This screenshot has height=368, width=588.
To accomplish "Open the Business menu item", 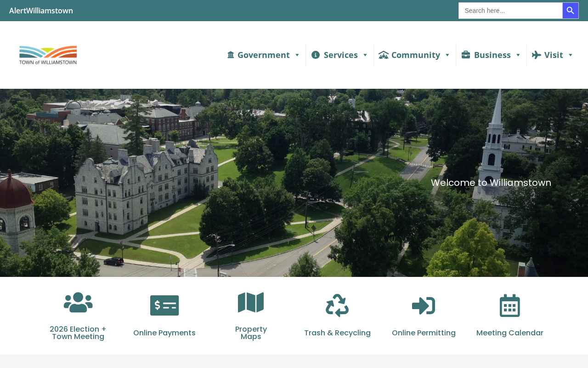I will point(491,55).
